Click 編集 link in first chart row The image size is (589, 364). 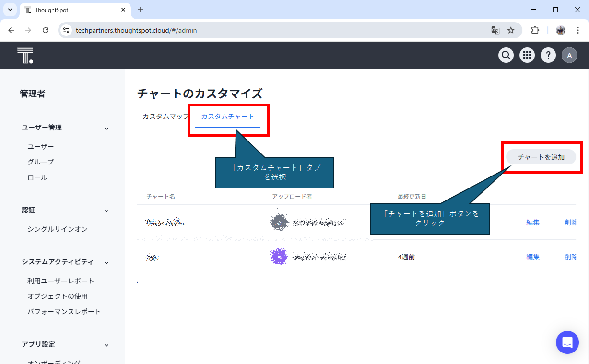533,222
